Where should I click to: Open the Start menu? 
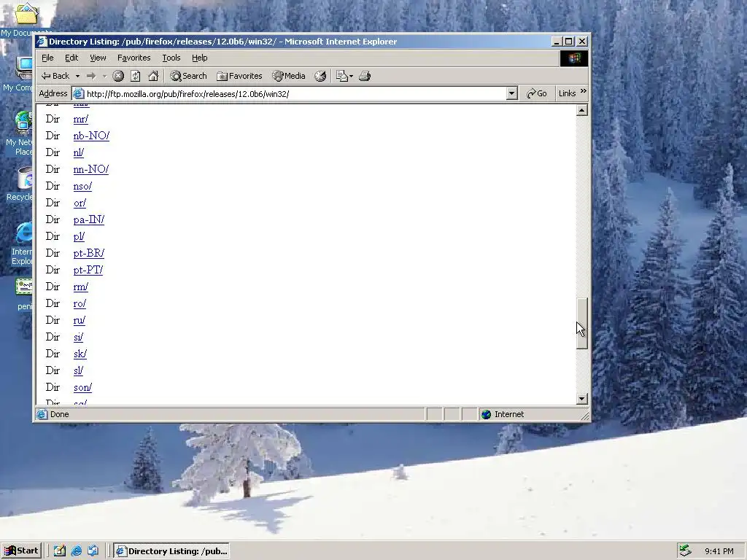tap(21, 551)
